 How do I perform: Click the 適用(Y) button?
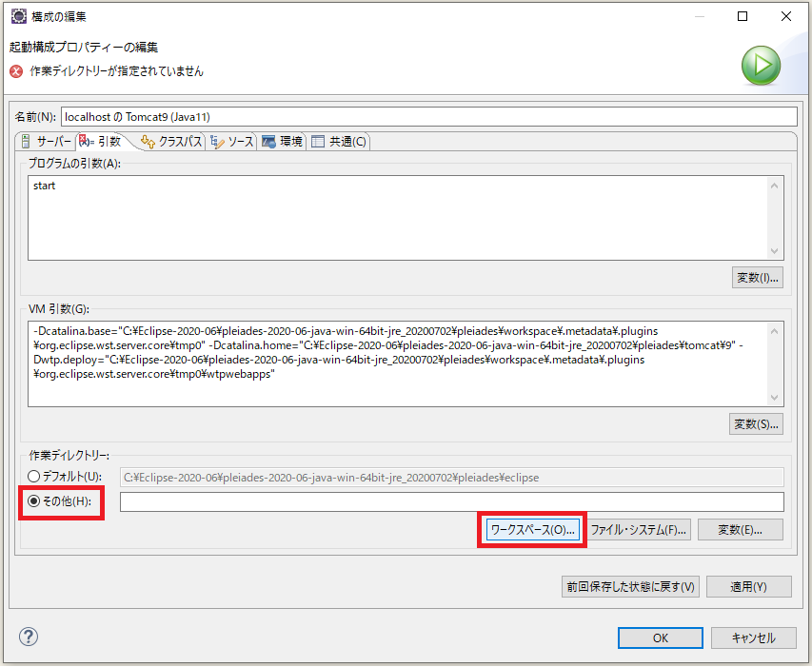pos(749,587)
